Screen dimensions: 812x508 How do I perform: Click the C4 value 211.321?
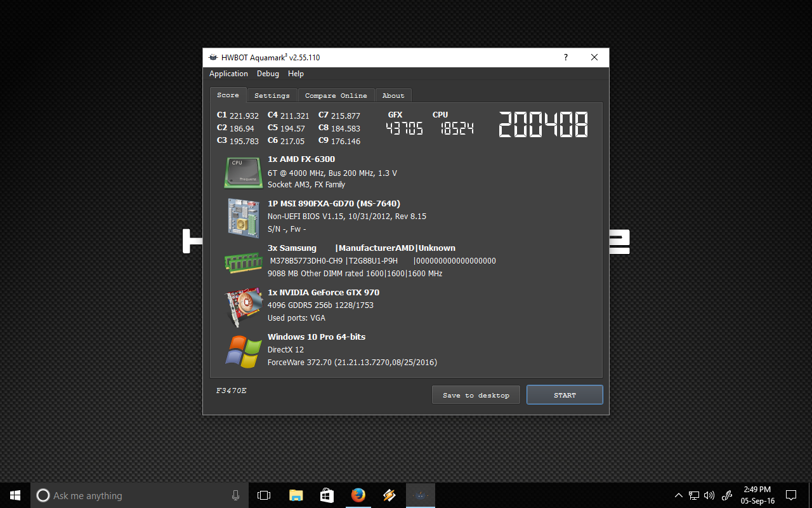tap(295, 116)
